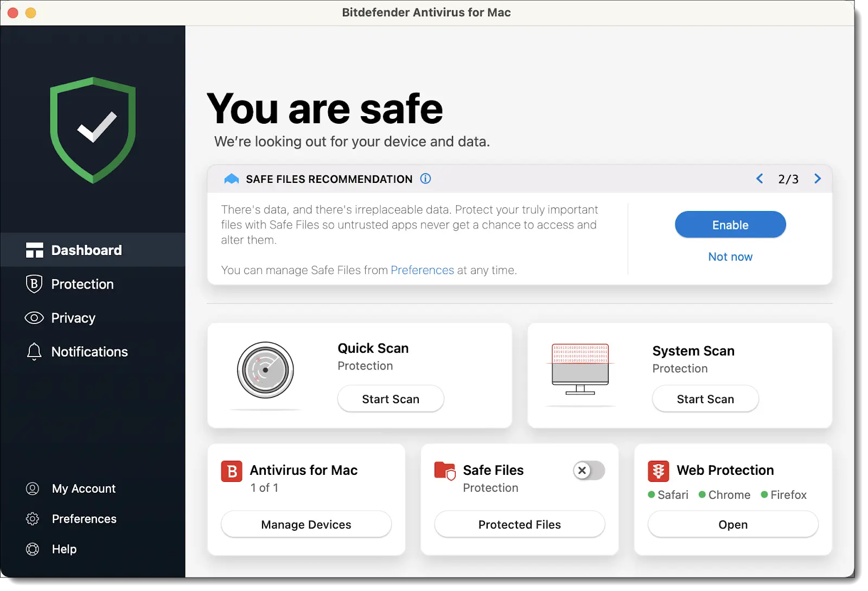Open the Notifications section
868x591 pixels.
tap(93, 352)
